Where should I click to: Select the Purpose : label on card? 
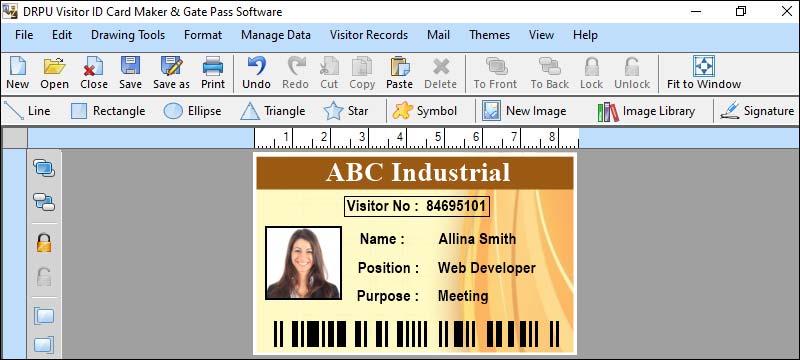[x=387, y=296]
